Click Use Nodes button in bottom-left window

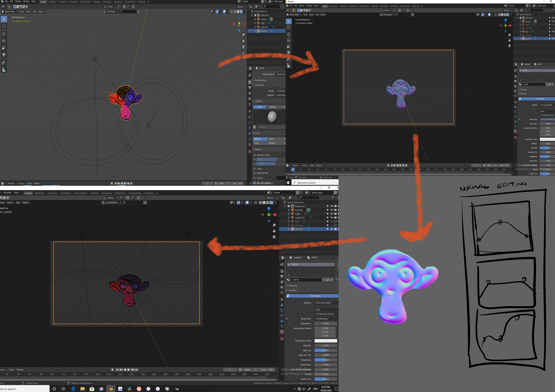312,296
